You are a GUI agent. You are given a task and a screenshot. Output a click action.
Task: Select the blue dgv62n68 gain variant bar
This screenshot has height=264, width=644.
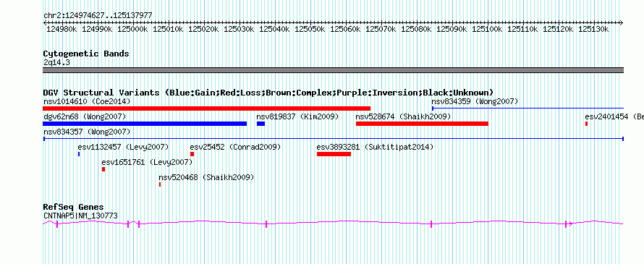tap(145, 124)
